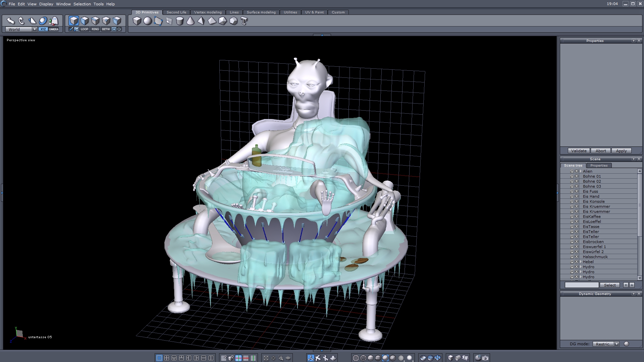Viewport: 644px width, 362px height.
Task: Click the scene search input field
Action: 582,285
